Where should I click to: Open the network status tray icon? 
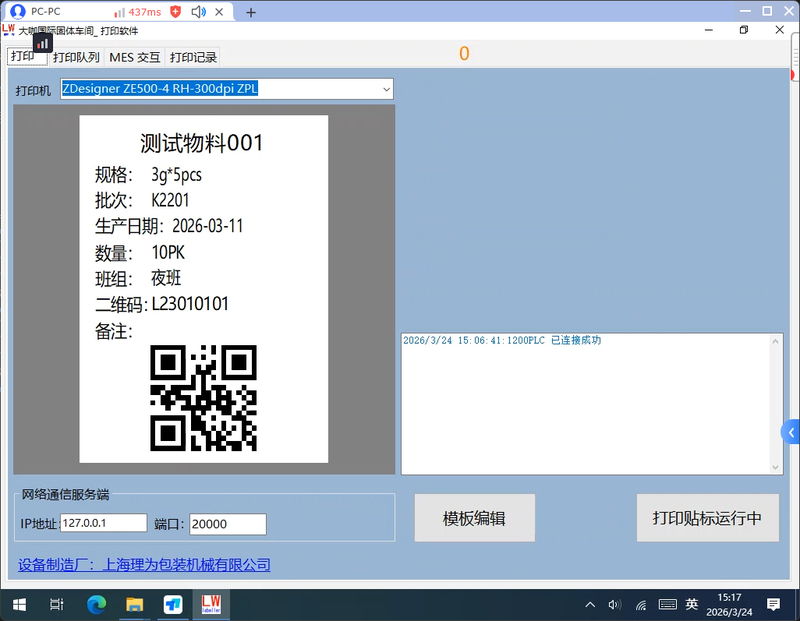[x=641, y=605]
